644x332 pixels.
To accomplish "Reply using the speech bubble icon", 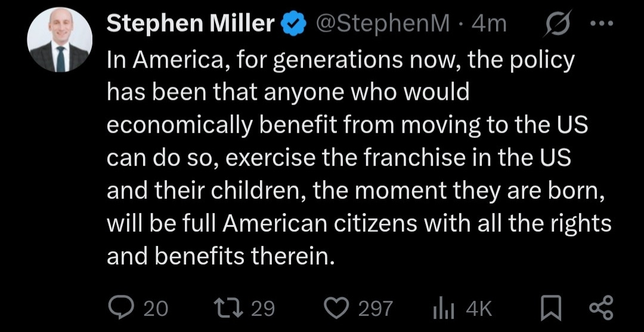I will pyautogui.click(x=122, y=308).
